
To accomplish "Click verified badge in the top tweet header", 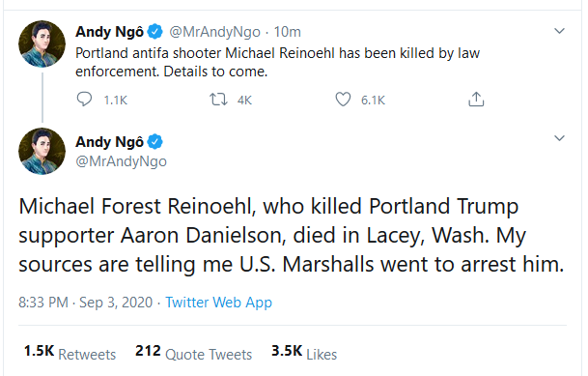I will [154, 32].
